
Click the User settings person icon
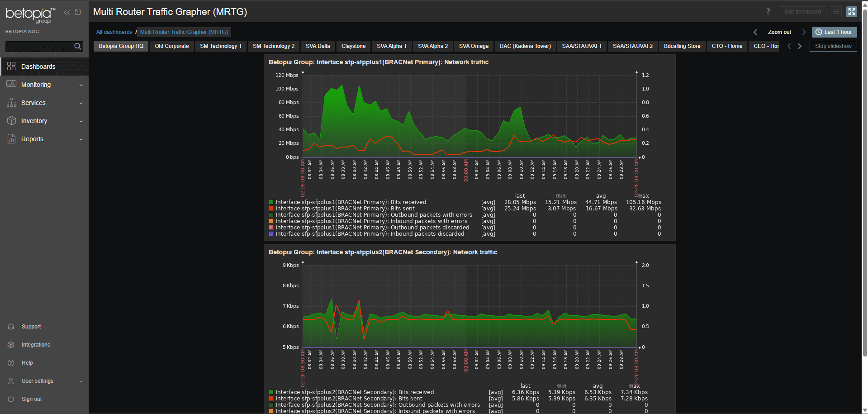coord(11,381)
